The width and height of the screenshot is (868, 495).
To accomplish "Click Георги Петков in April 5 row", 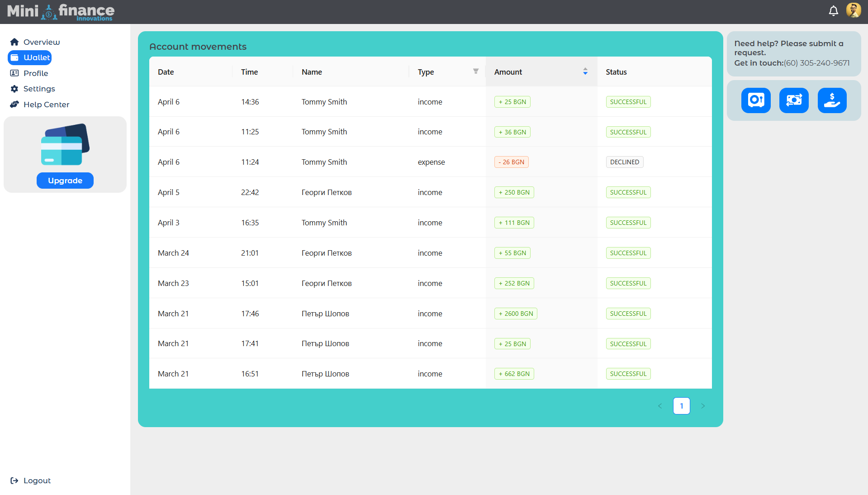I will click(327, 192).
